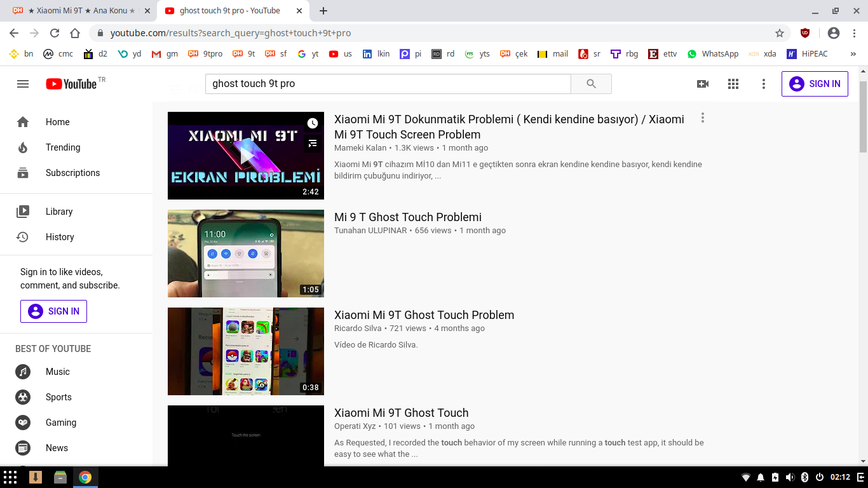Reload the page

point(55,33)
